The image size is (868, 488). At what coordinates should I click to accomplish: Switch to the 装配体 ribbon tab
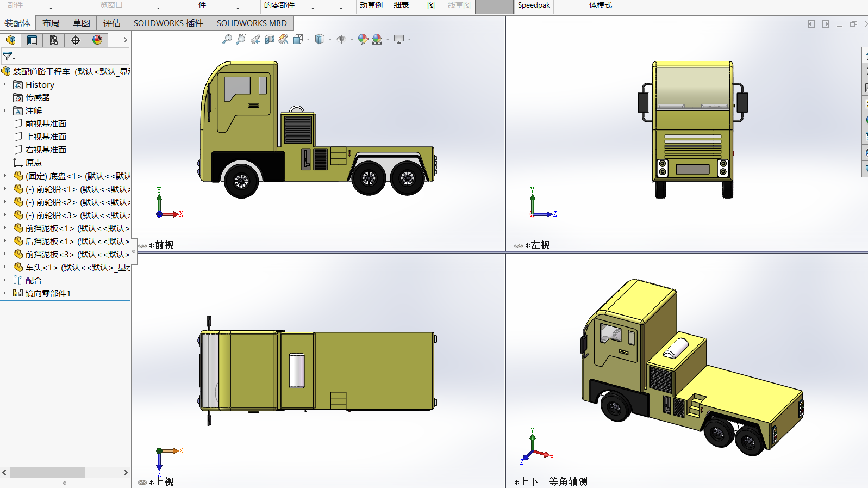17,23
